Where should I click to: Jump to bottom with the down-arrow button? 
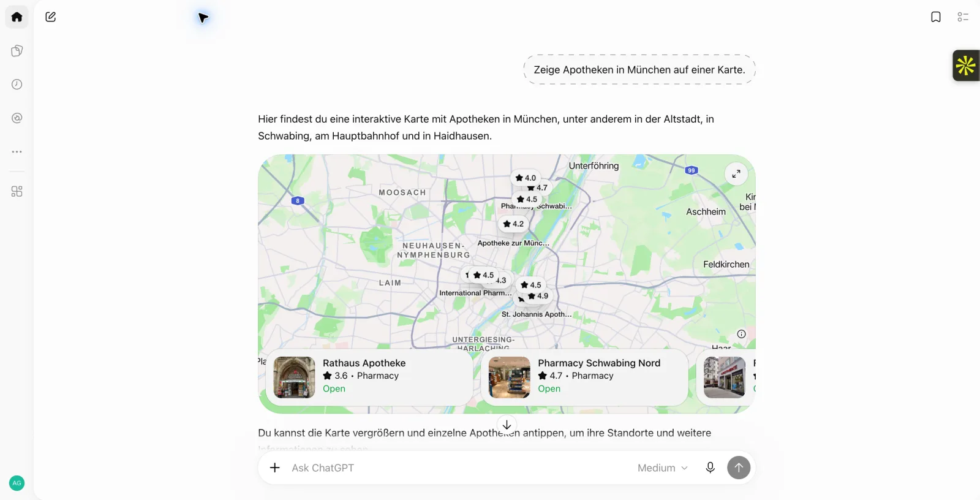pyautogui.click(x=507, y=425)
